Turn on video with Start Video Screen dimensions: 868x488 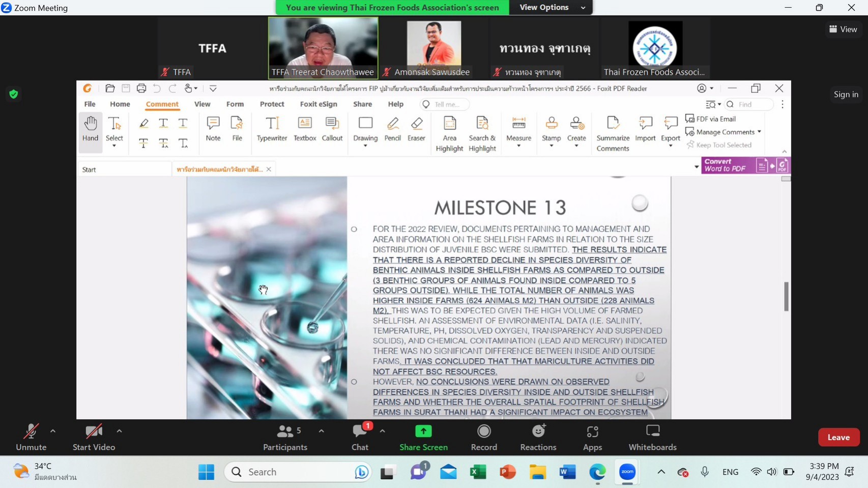[x=94, y=437]
